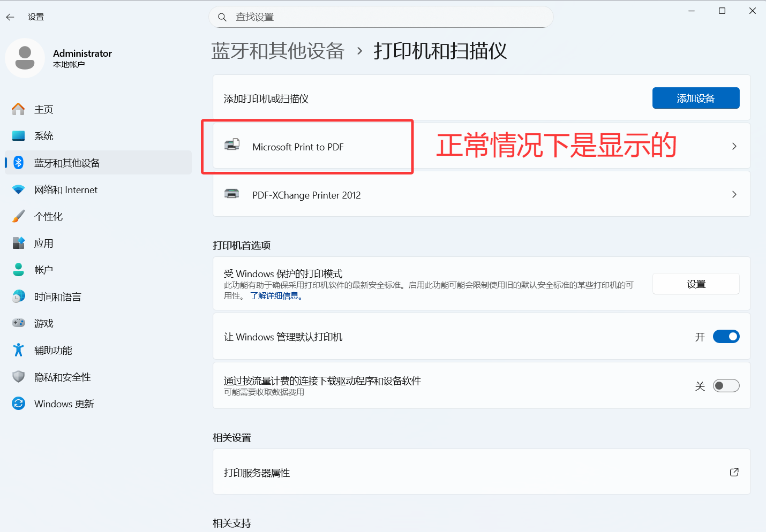
Task: Open 辅助功能 section
Action: click(98, 350)
